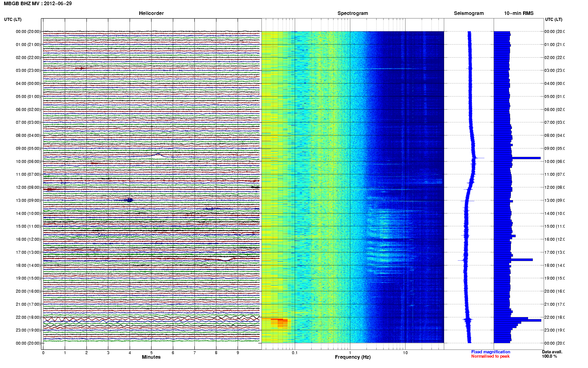
Task: Click the Normalised to peak legend text
Action: [x=490, y=356]
